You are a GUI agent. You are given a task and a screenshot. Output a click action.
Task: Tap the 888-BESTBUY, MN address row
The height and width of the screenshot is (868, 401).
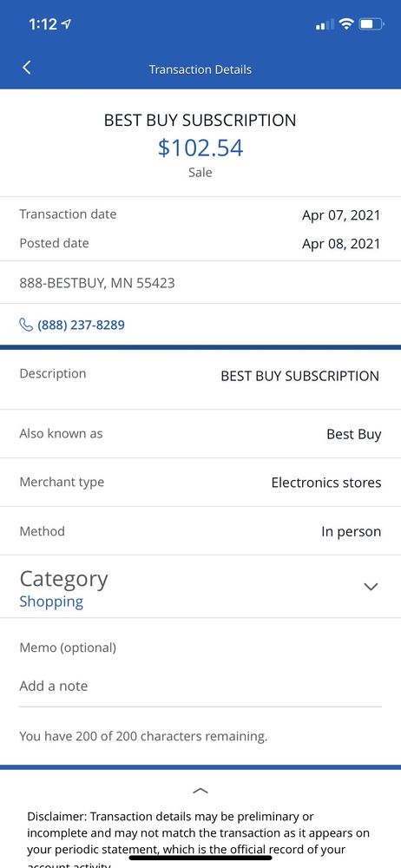(x=200, y=283)
